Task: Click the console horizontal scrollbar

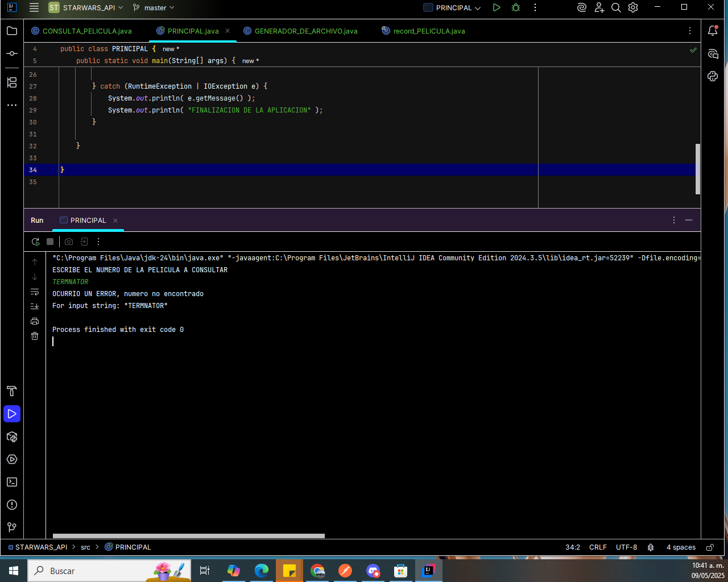Action: [189, 536]
